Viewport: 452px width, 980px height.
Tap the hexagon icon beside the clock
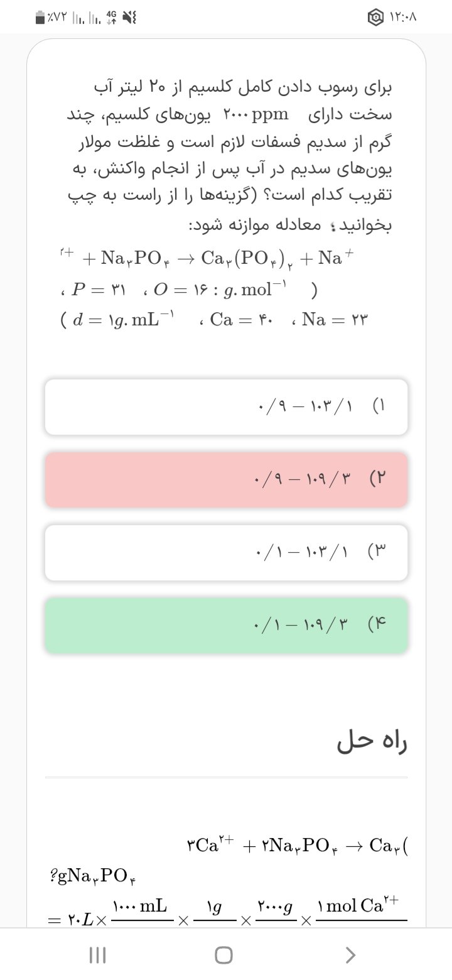click(376, 18)
